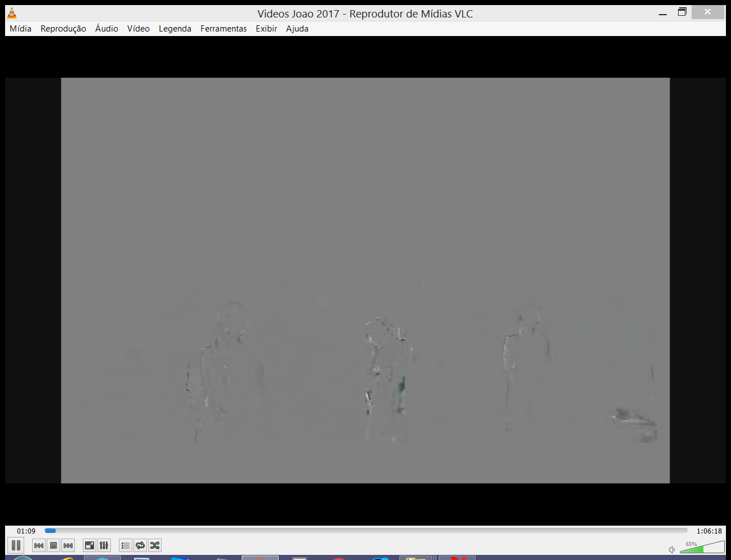Skip to the previous media item
The image size is (731, 560).
[x=39, y=545]
